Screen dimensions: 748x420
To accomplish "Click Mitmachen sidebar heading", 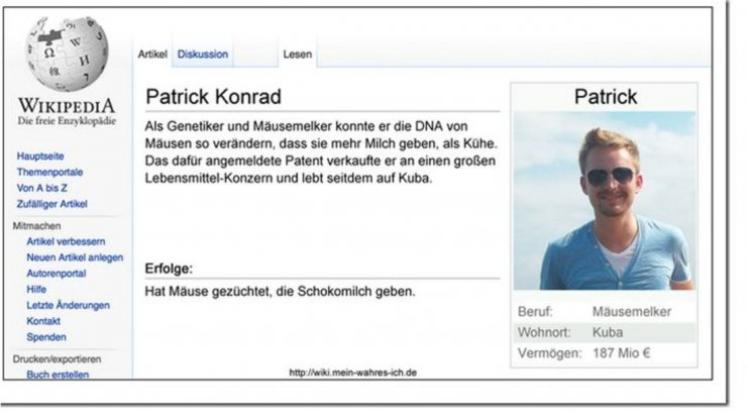I will [37, 226].
